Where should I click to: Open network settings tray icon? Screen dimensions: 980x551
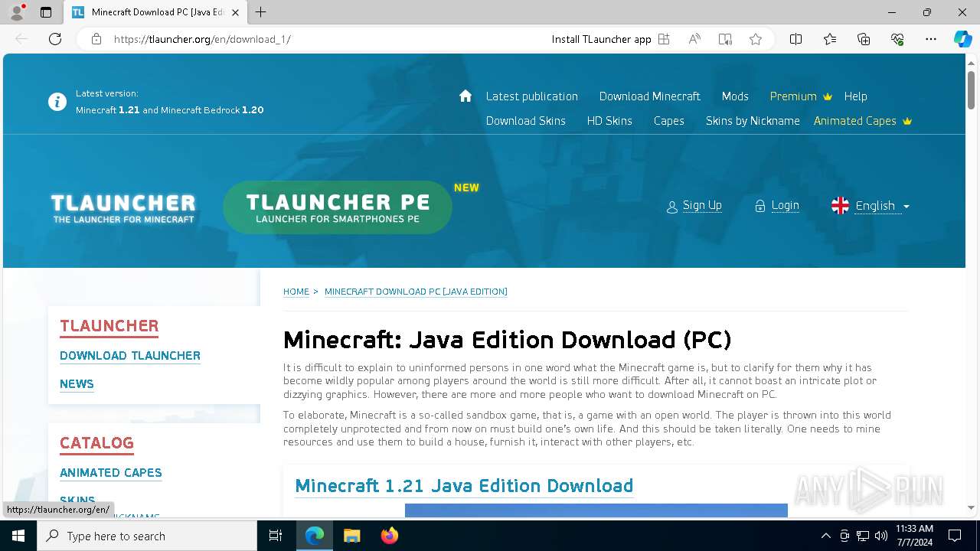862,536
